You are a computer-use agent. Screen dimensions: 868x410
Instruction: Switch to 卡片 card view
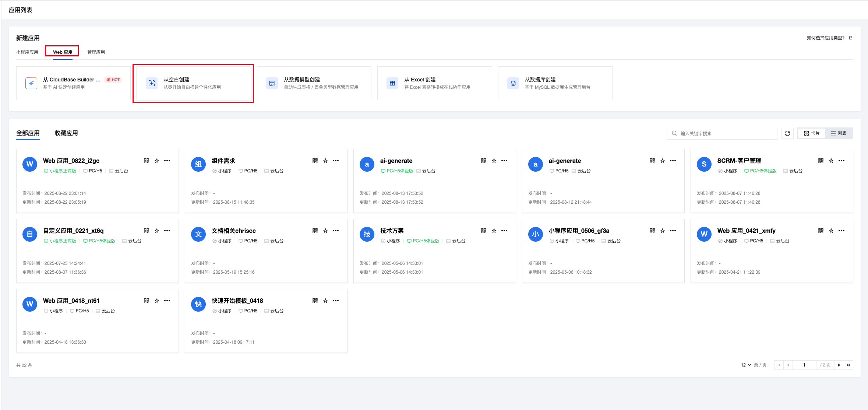(x=812, y=133)
